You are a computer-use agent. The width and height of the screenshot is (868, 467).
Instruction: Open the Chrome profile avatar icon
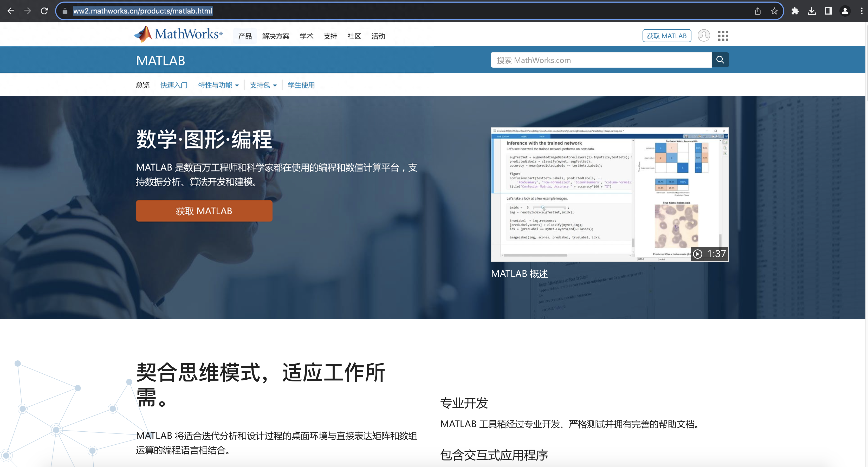[845, 11]
